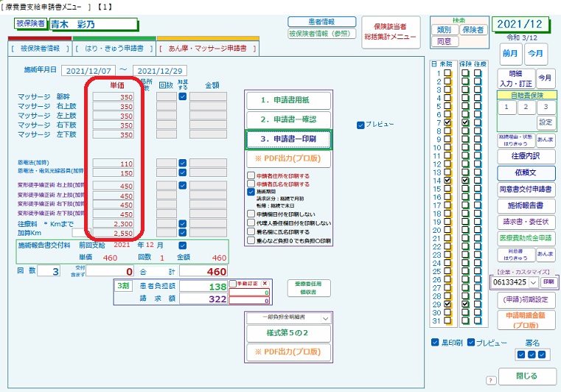
Task: Click 閉じる to close the form
Action: tap(526, 377)
